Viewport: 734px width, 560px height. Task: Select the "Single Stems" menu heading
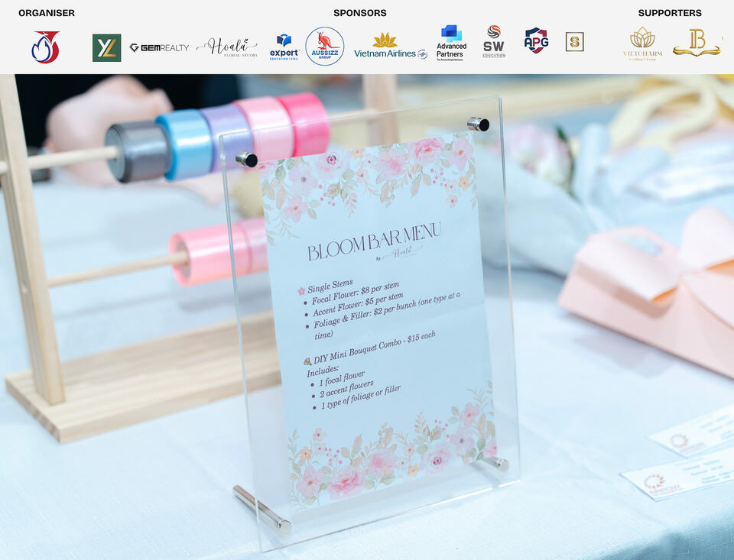click(330, 286)
